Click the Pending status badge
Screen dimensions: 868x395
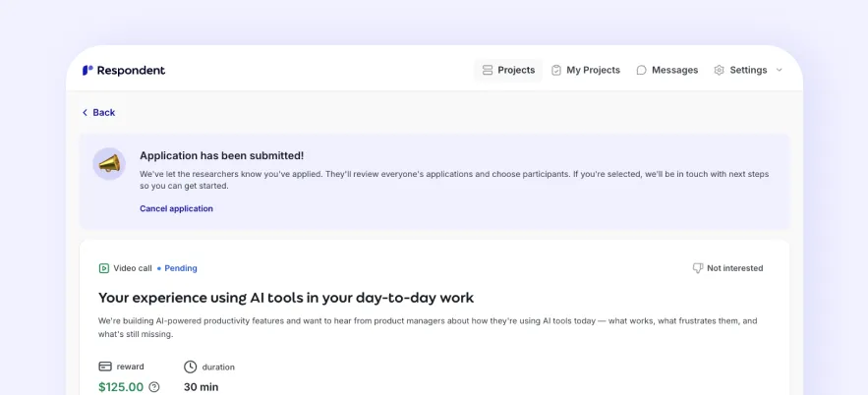[180, 268]
